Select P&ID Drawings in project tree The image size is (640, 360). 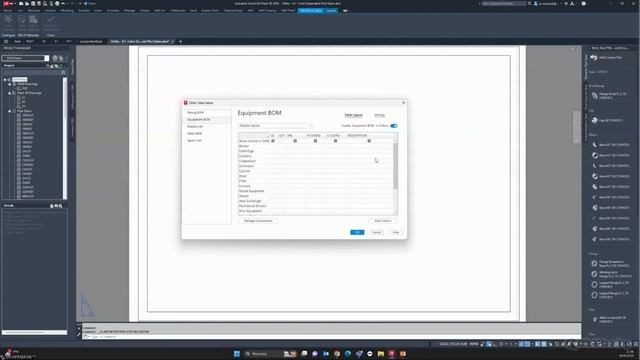click(x=27, y=84)
